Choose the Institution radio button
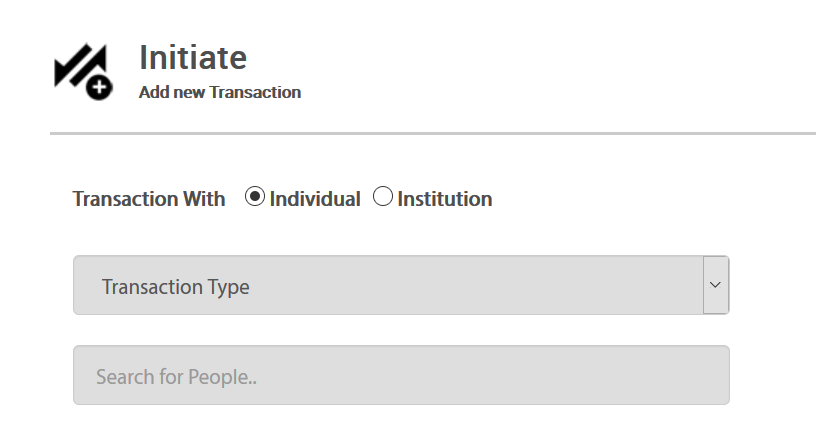816x428 pixels. click(x=383, y=197)
